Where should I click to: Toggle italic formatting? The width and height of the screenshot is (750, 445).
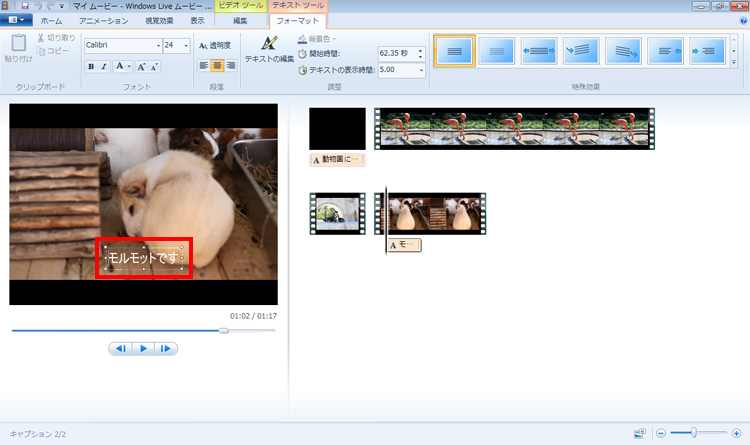pos(104,67)
